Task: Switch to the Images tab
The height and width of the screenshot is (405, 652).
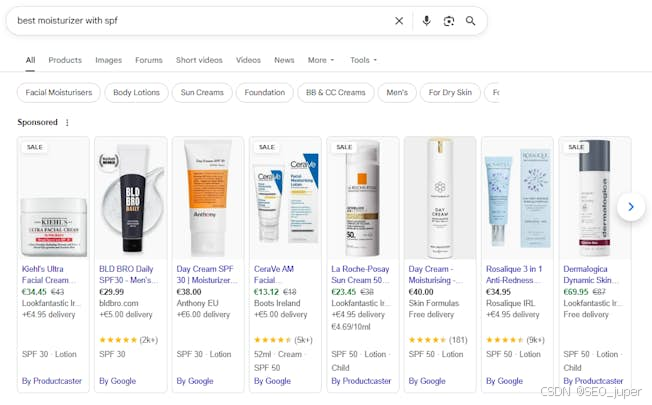Action: point(109,60)
